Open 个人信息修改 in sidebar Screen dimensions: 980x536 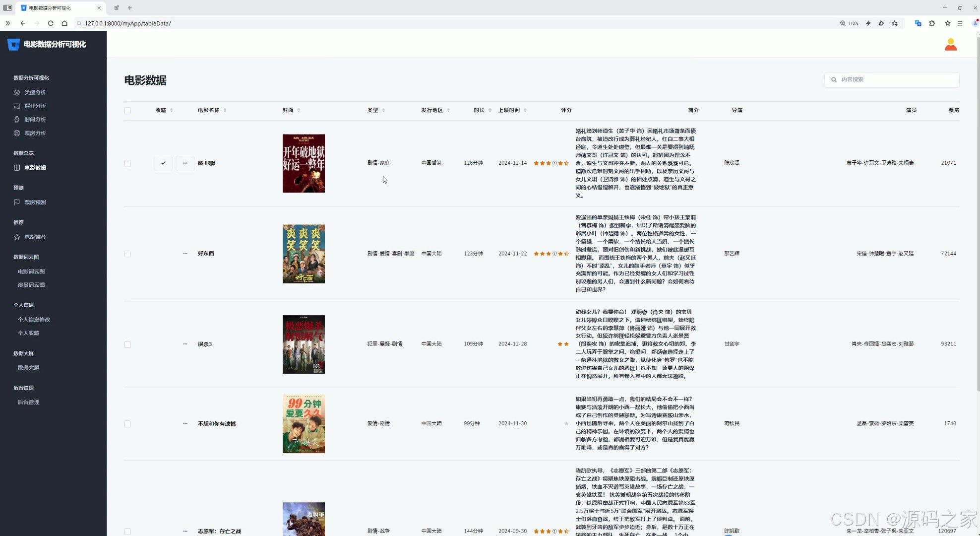pyautogui.click(x=34, y=320)
